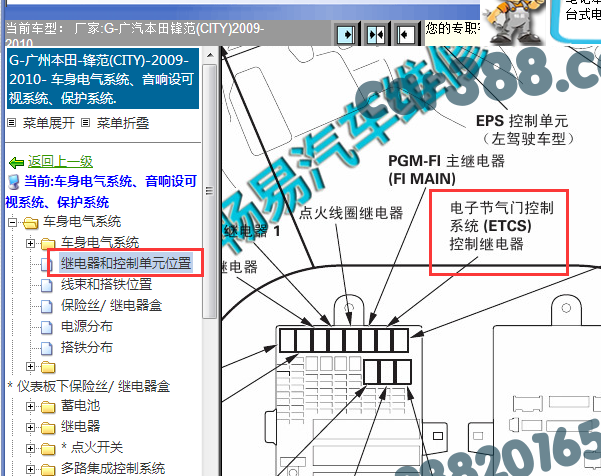Collapse the top-level 车身电气系统 folder
601x476 pixels.
coord(13,222)
